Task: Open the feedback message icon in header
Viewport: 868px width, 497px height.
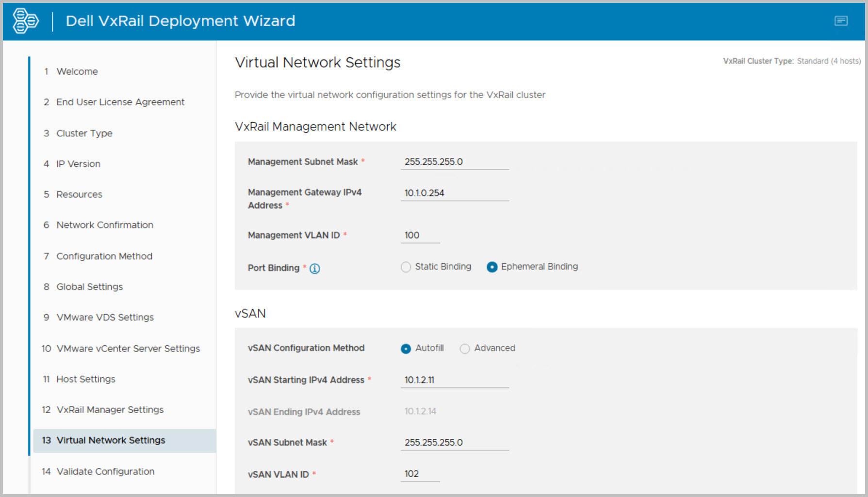Action: (x=841, y=21)
